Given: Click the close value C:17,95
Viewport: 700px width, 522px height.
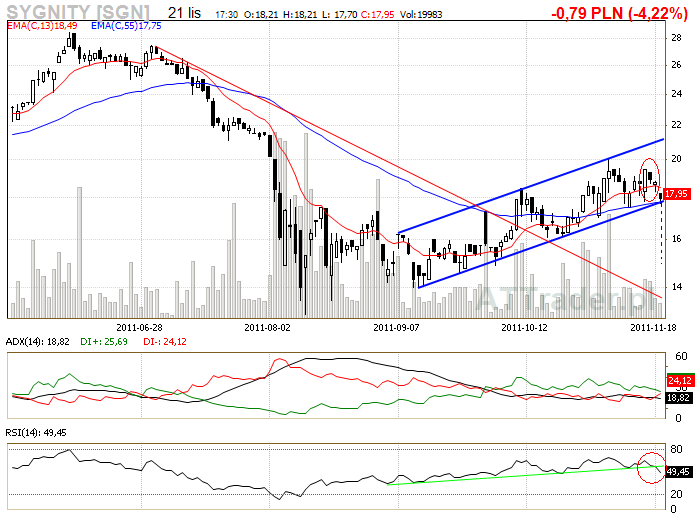Looking at the screenshot, I should [377, 15].
